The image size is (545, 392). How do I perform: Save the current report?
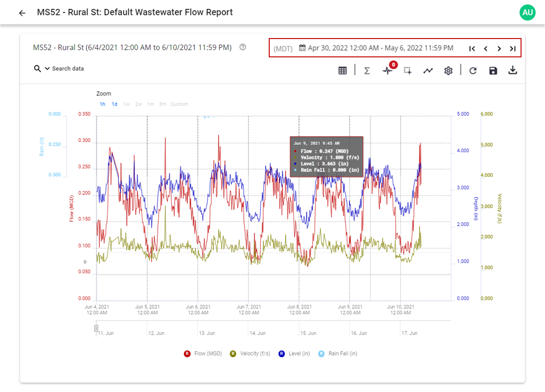pyautogui.click(x=493, y=70)
